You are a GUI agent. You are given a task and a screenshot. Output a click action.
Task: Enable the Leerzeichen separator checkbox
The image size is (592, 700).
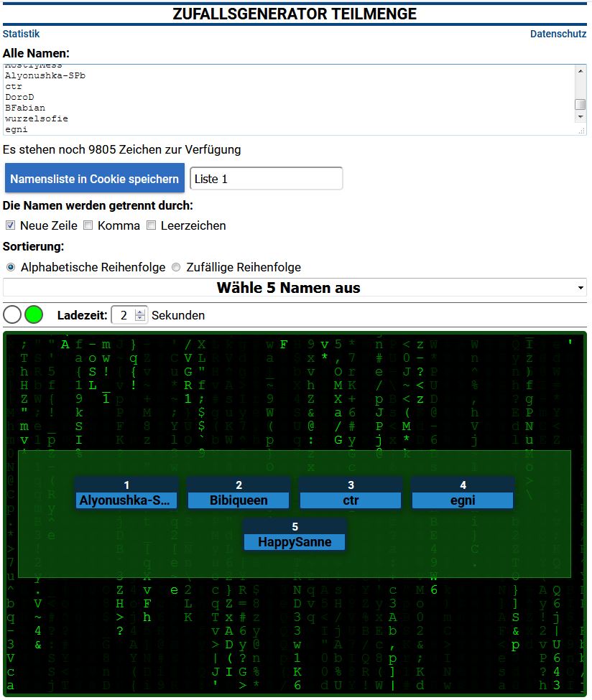(151, 225)
